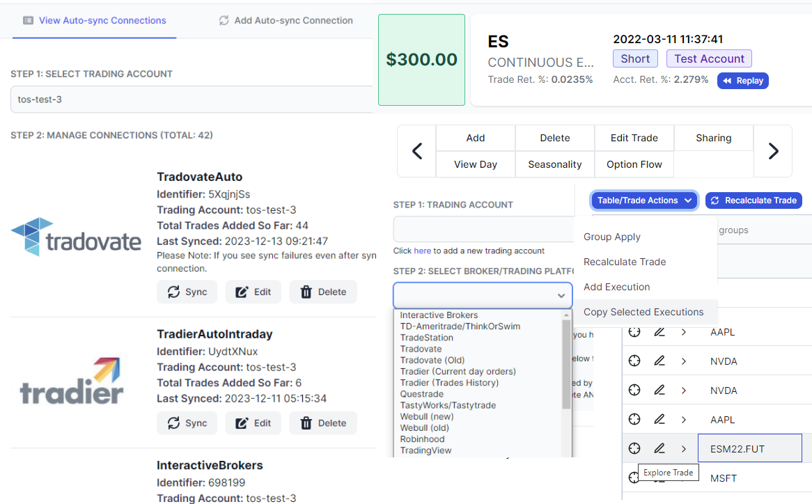Choose Delete in the action grid
The height and width of the screenshot is (504, 812).
[555, 138]
